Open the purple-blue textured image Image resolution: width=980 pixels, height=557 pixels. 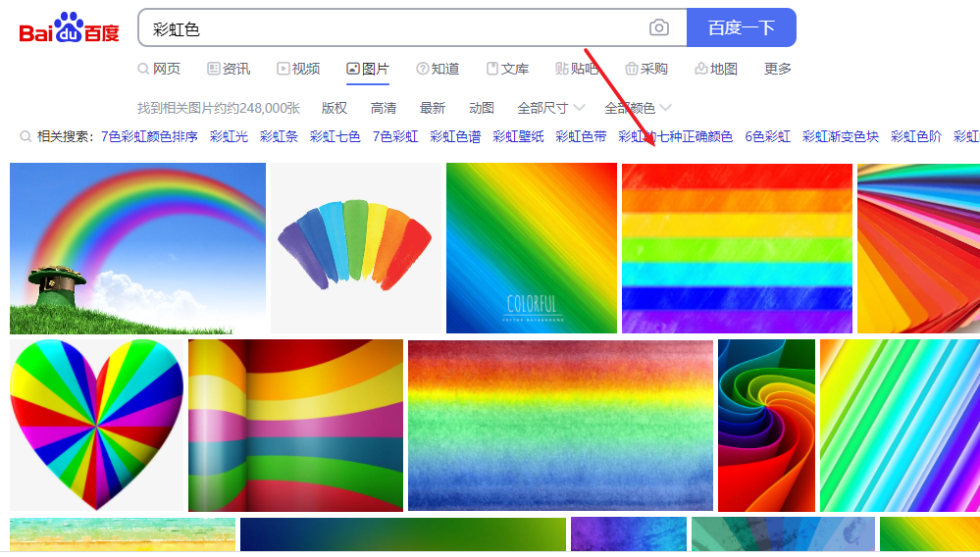[x=629, y=534]
